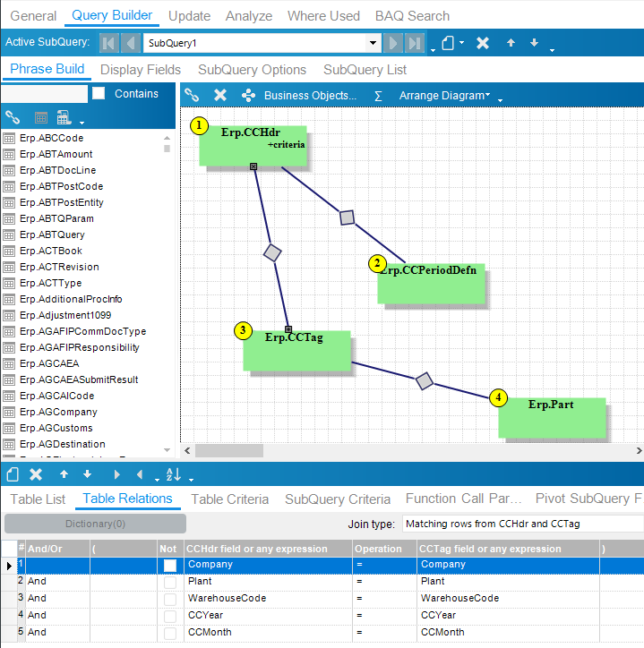Select join diamond between CCHdr and CCTag
Image resolution: width=644 pixels, height=648 pixels.
click(x=272, y=252)
